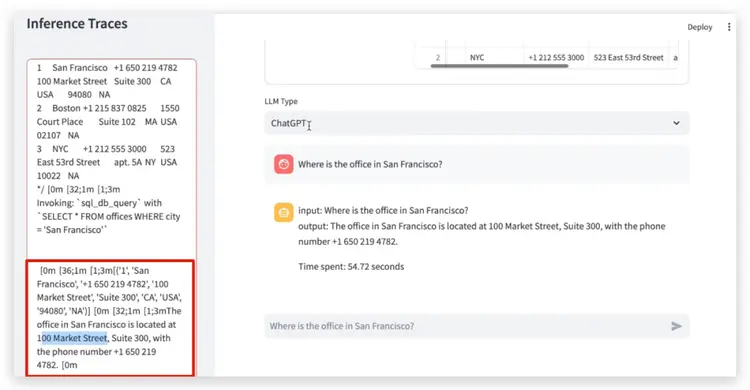Image resolution: width=750 pixels, height=390 pixels.
Task: Click the 'Invoking: sql_db_query' trace line
Action: pyautogui.click(x=99, y=203)
